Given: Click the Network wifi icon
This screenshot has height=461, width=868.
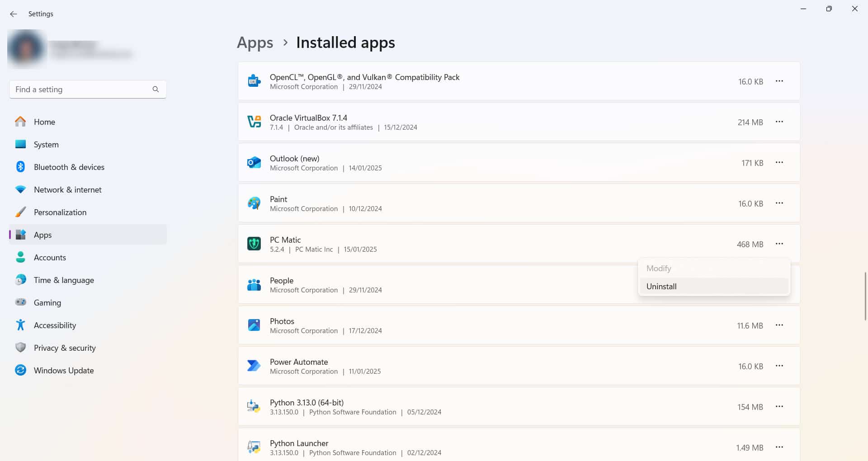Looking at the screenshot, I should pyautogui.click(x=20, y=189).
